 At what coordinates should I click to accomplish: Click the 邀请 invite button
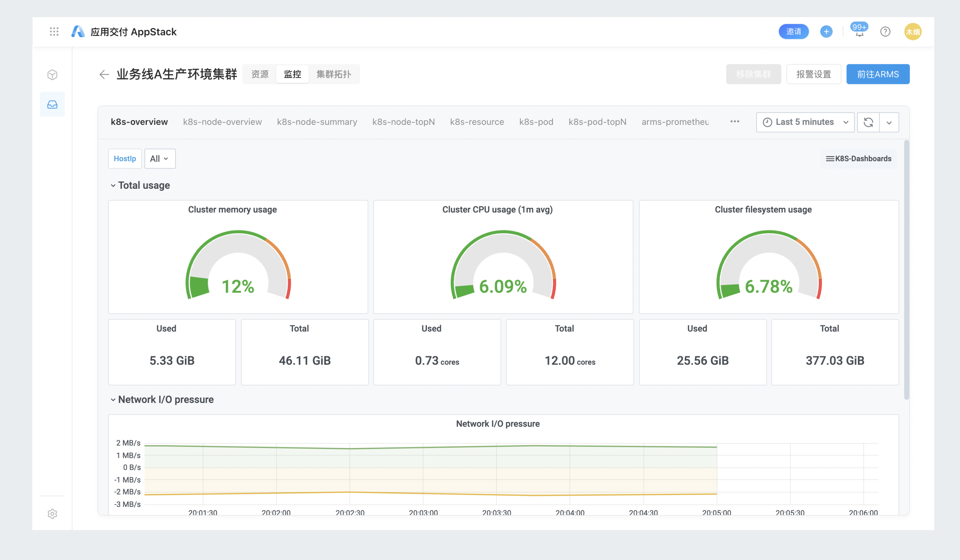[794, 32]
